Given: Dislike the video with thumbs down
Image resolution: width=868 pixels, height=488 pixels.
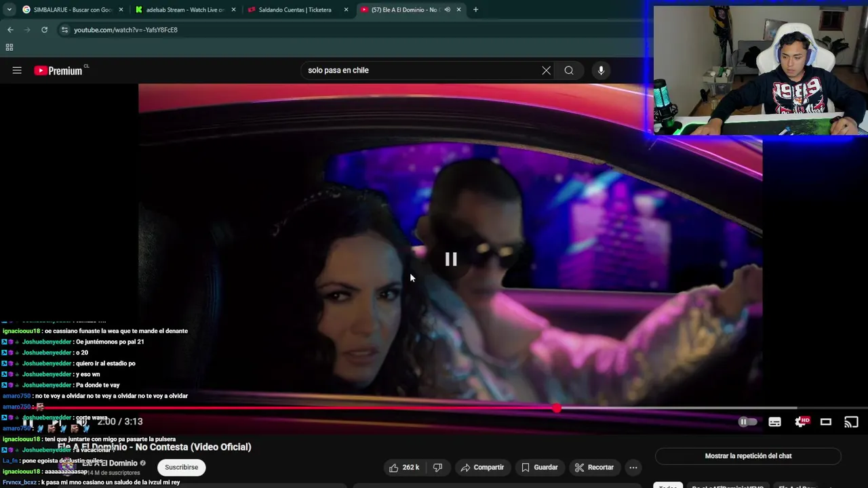Looking at the screenshot, I should coord(438,468).
